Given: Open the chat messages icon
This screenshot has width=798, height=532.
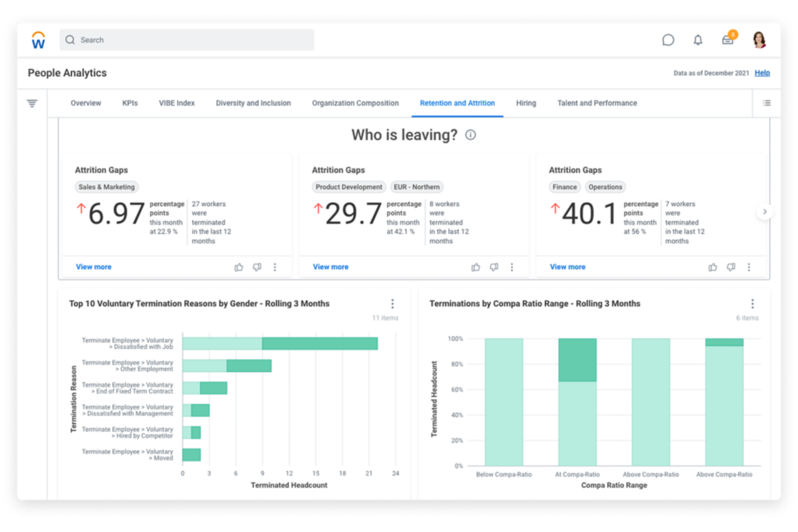Looking at the screenshot, I should point(668,40).
